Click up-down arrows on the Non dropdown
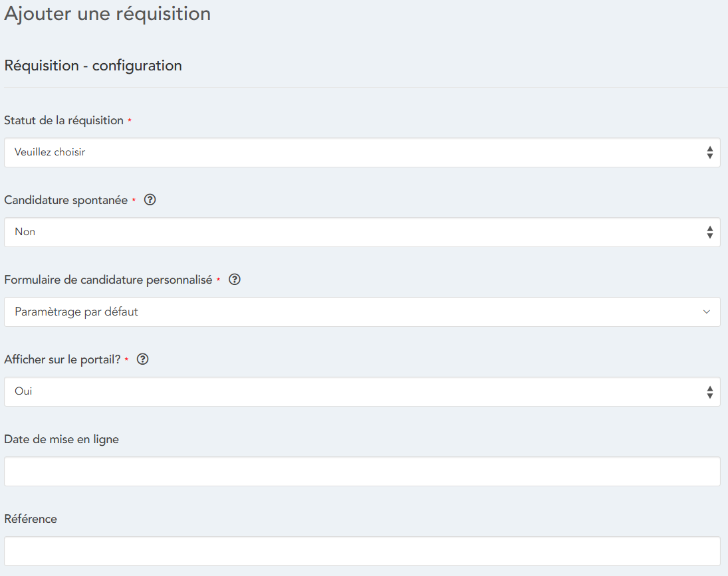The width and height of the screenshot is (728, 576). click(x=709, y=233)
